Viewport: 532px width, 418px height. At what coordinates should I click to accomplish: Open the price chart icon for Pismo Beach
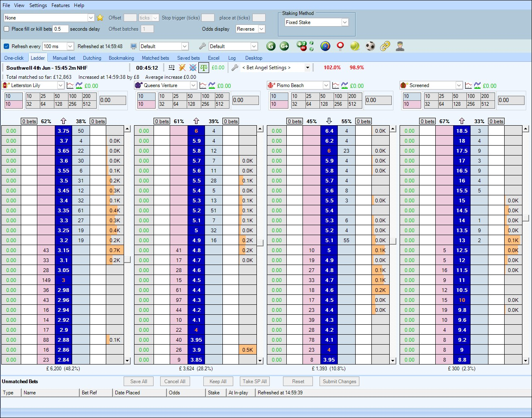(x=336, y=85)
